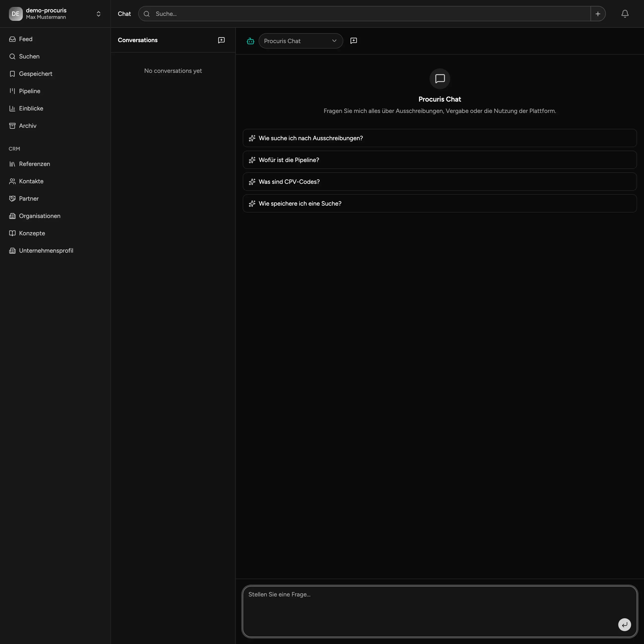Click the Konzepte book icon

12,233
